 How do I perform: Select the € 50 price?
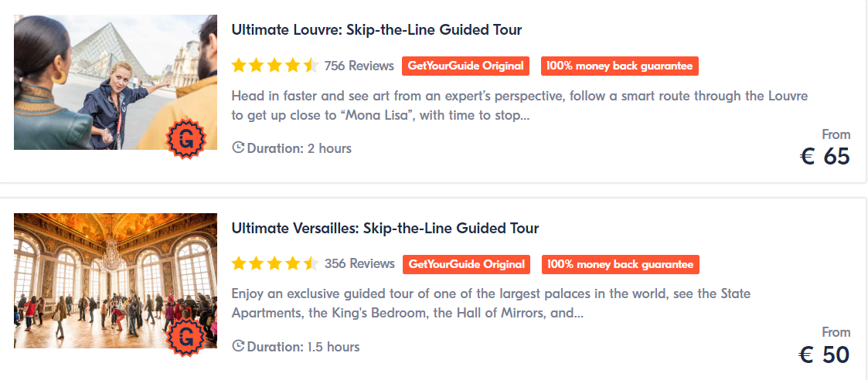[x=824, y=355]
